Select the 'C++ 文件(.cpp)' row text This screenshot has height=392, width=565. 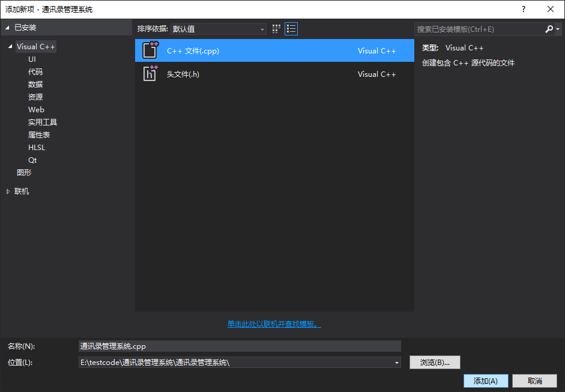pyautogui.click(x=193, y=51)
